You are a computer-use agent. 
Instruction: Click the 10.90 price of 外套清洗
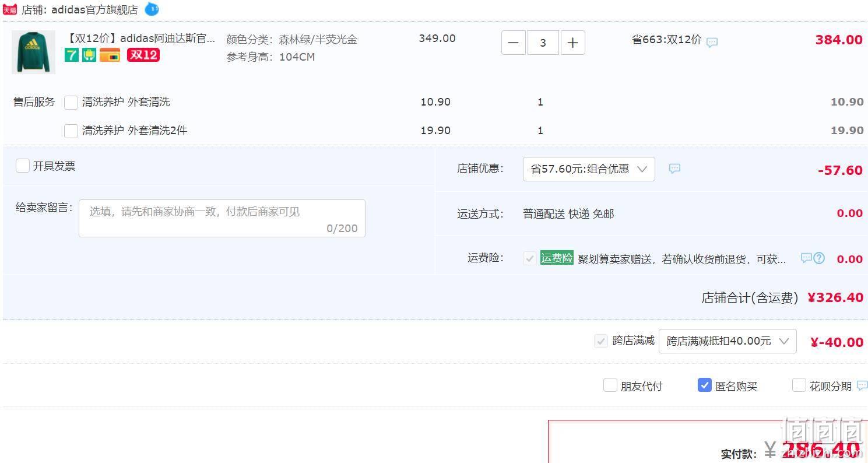tap(435, 102)
